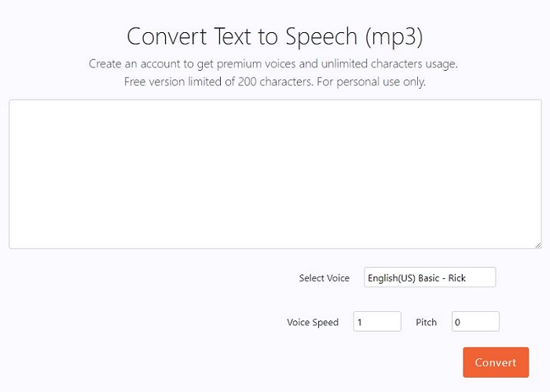Open the Select Voice dropdown
This screenshot has height=392, width=550.
[x=430, y=278]
